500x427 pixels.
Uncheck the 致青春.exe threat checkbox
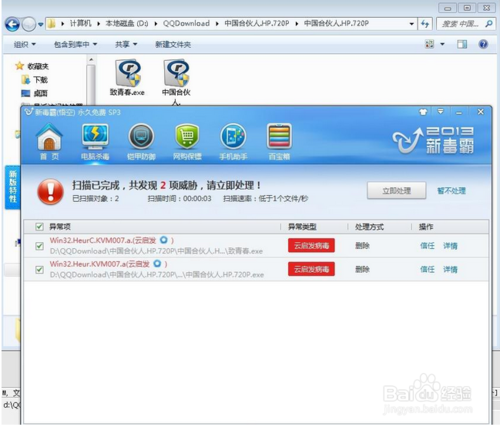point(39,246)
